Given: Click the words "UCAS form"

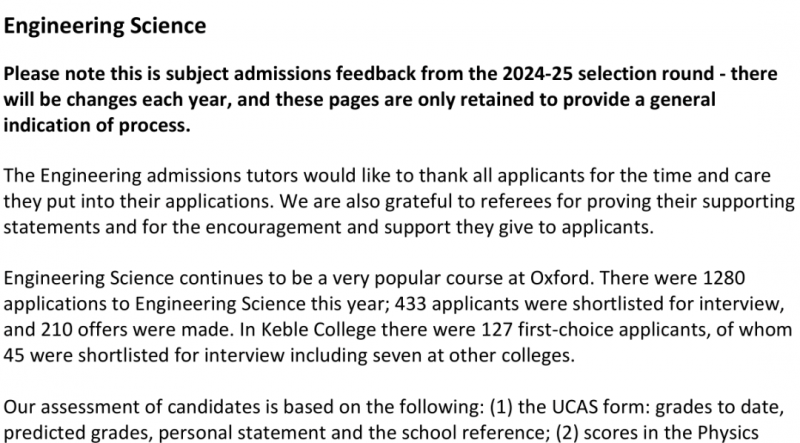Looking at the screenshot, I should (x=599, y=407).
